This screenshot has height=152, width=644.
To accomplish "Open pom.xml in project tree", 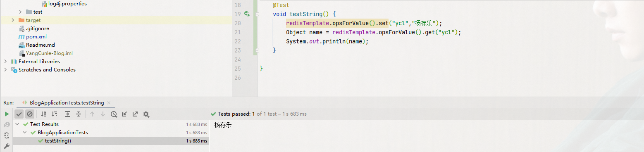I will (x=36, y=37).
